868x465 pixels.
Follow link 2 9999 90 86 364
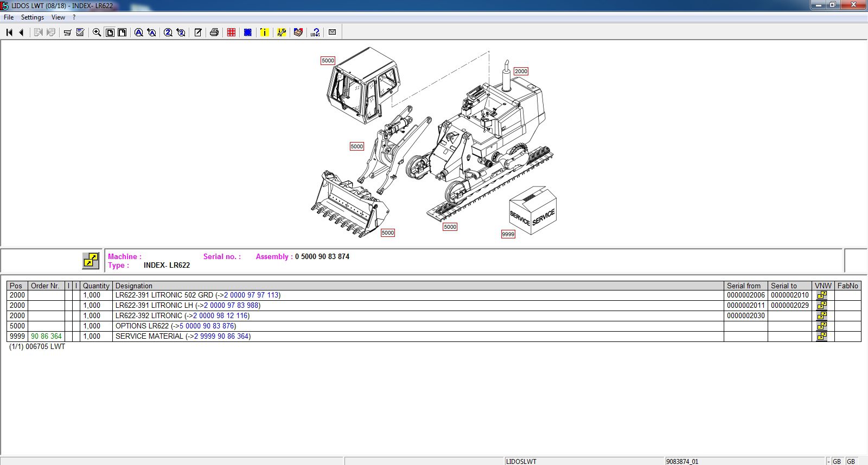tap(221, 337)
